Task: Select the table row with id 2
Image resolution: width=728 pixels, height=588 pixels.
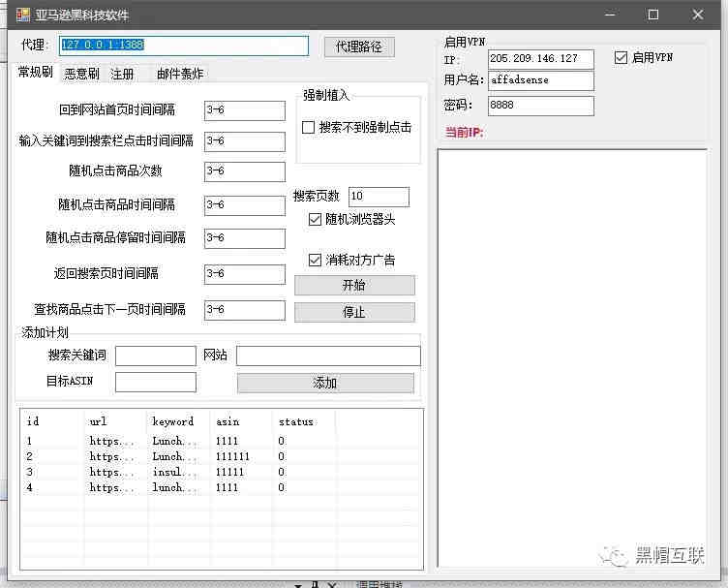Action: click(221, 456)
